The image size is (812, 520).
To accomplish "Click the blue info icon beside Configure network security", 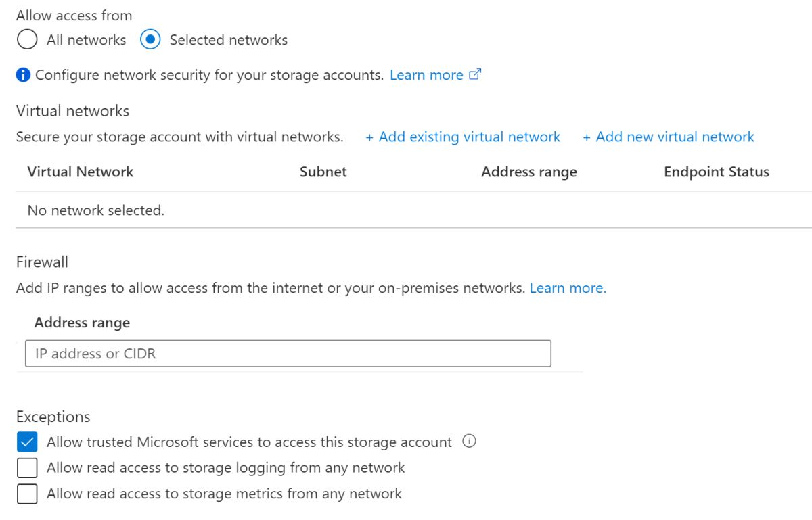I will pyautogui.click(x=23, y=76).
